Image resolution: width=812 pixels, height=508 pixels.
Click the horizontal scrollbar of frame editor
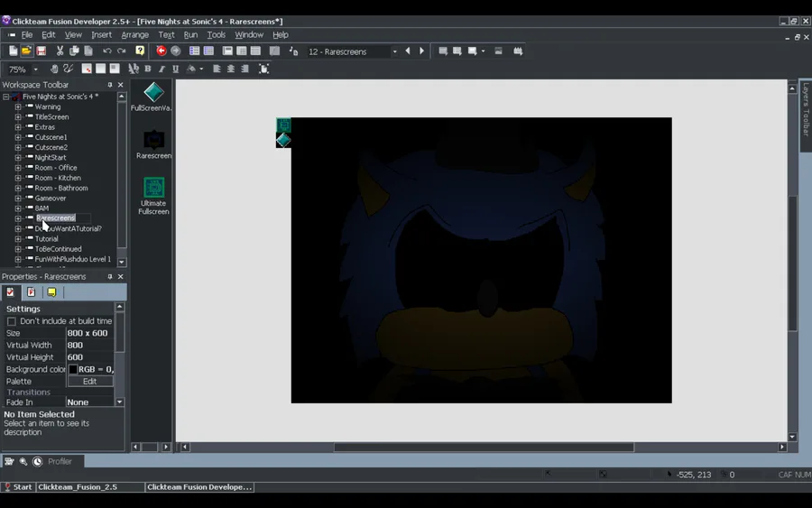pos(484,447)
